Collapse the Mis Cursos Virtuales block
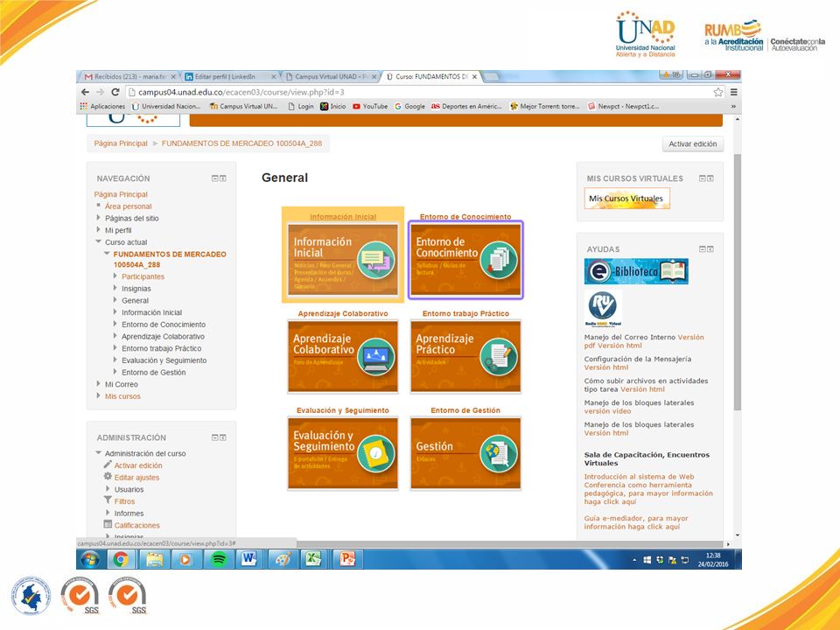Screen dimensions: 840x630 (703, 178)
